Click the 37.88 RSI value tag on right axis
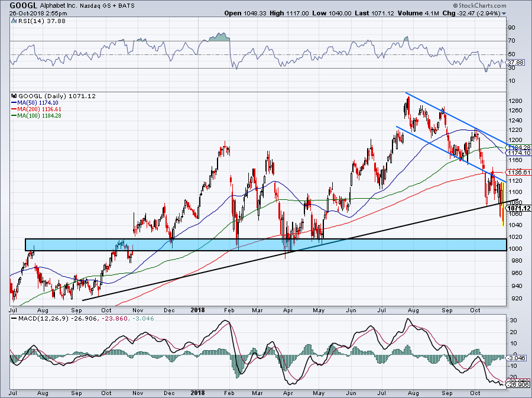The height and width of the screenshot is (398, 532). pyautogui.click(x=515, y=63)
